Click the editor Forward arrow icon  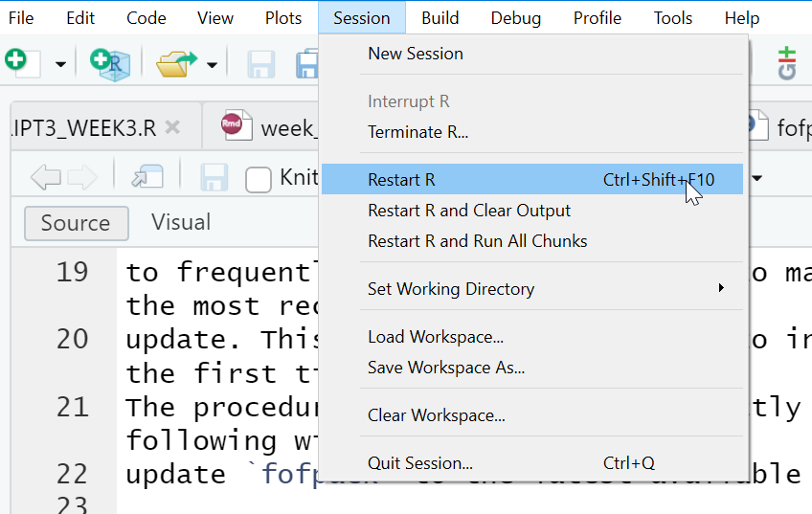(82, 177)
